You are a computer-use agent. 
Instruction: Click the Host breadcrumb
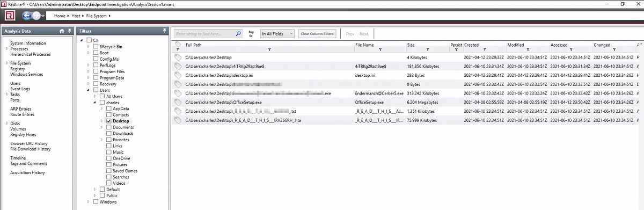tap(76, 16)
